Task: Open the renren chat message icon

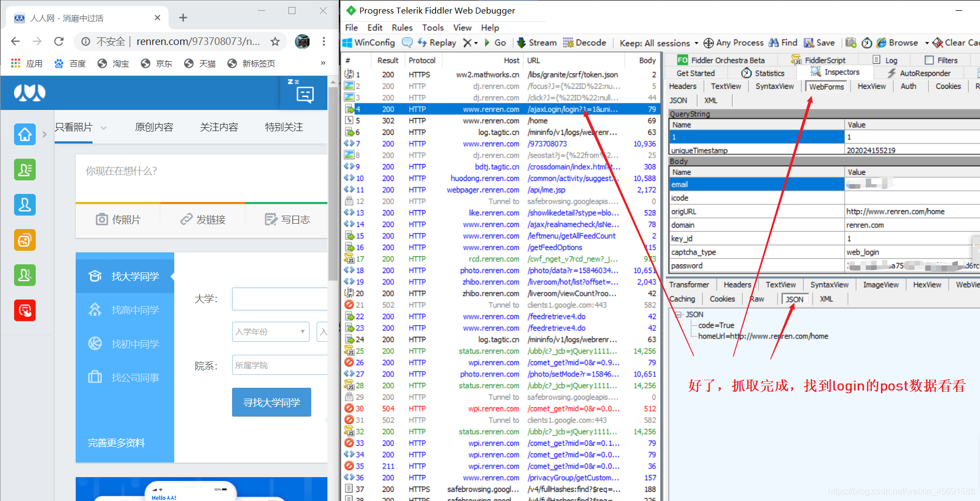Action: pyautogui.click(x=305, y=95)
